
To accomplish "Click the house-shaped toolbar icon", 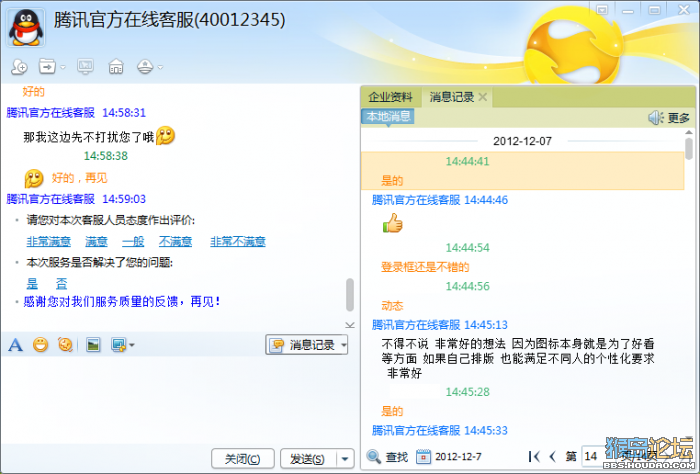I will [116, 67].
